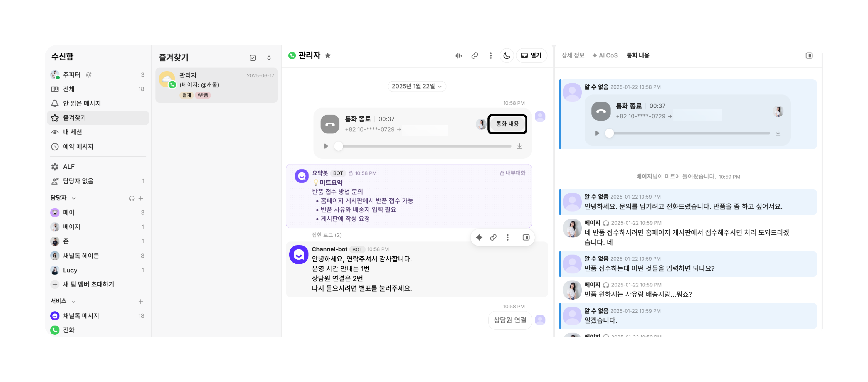Select the assignee Lucy
The height and width of the screenshot is (382, 868).
click(98, 270)
